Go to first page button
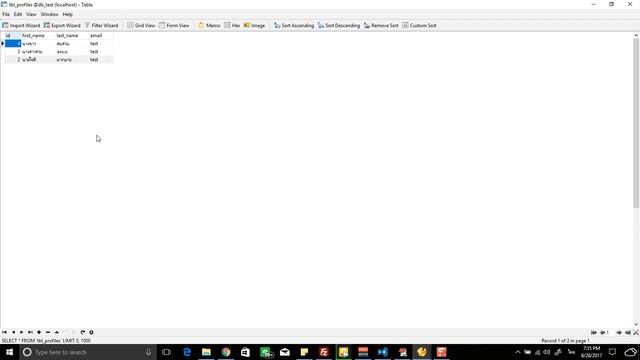 coord(593,333)
